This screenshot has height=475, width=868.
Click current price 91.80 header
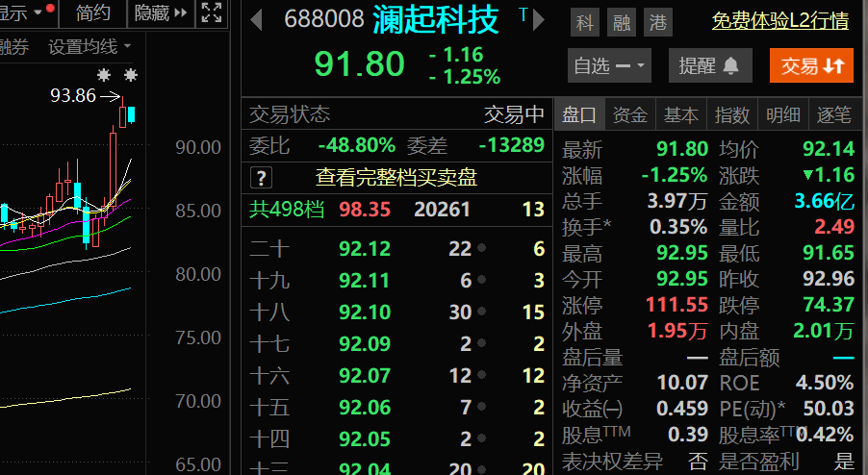359,64
